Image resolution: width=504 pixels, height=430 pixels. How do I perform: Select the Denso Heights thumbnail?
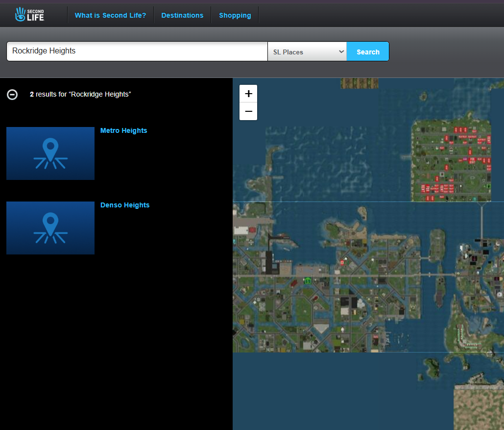(50, 228)
